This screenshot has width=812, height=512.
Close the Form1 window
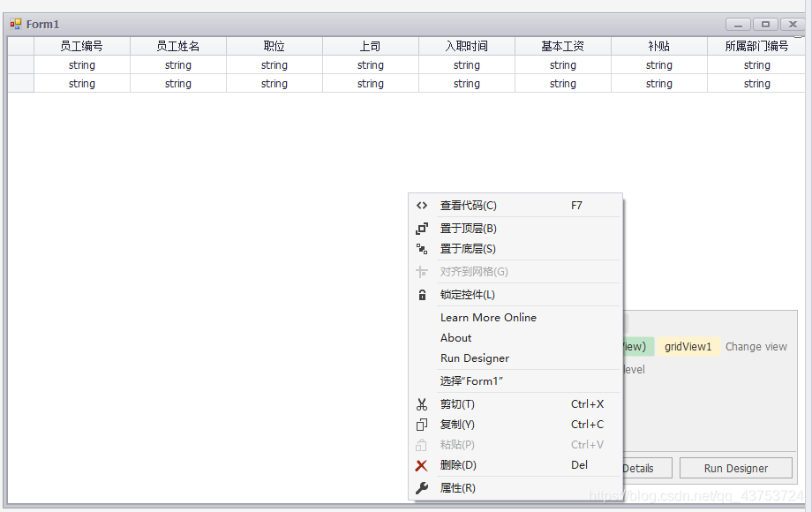pyautogui.click(x=793, y=25)
